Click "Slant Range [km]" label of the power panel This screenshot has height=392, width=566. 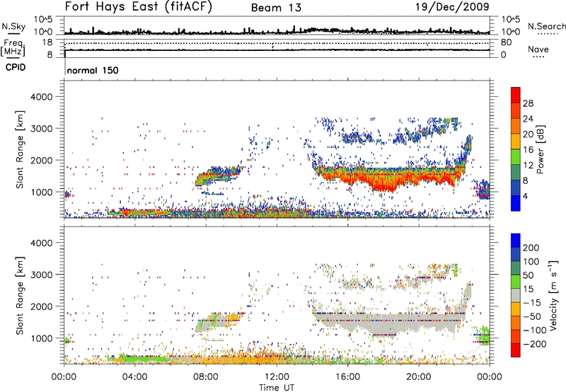click(x=20, y=149)
